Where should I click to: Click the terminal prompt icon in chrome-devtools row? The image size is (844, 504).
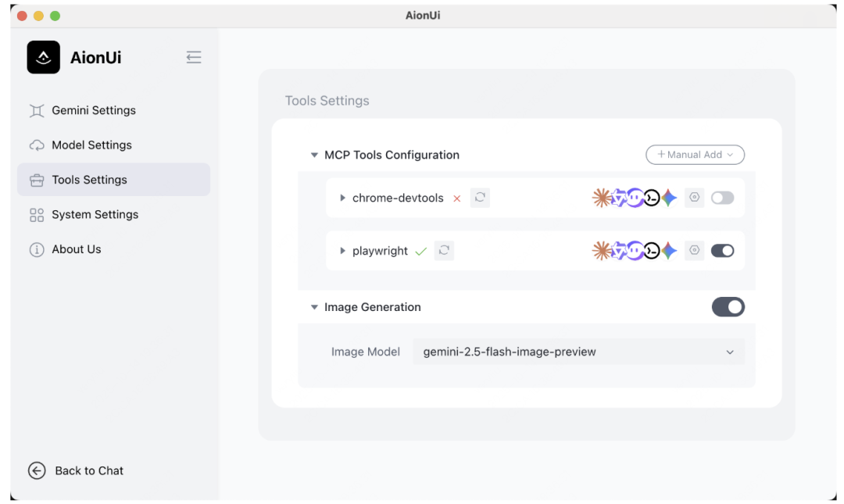(652, 198)
